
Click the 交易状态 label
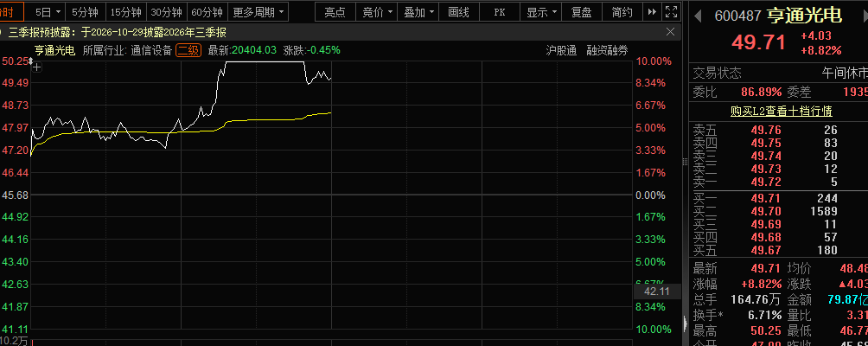click(x=718, y=73)
